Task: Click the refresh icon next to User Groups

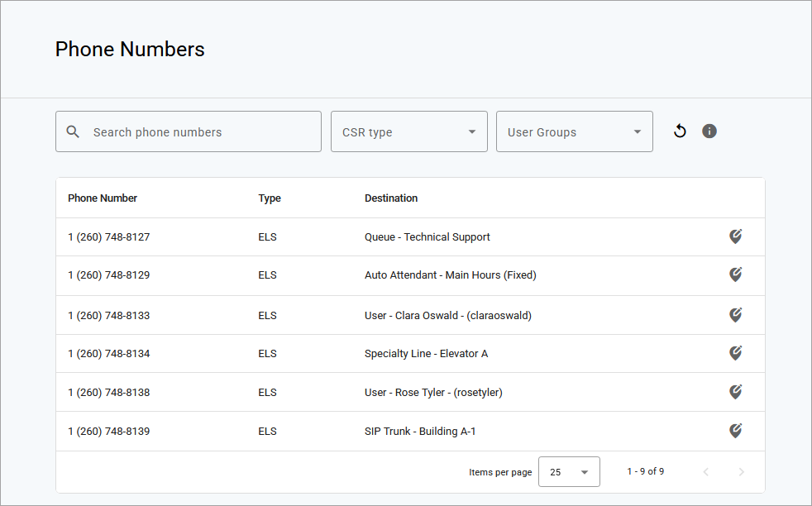Action: pyautogui.click(x=680, y=131)
